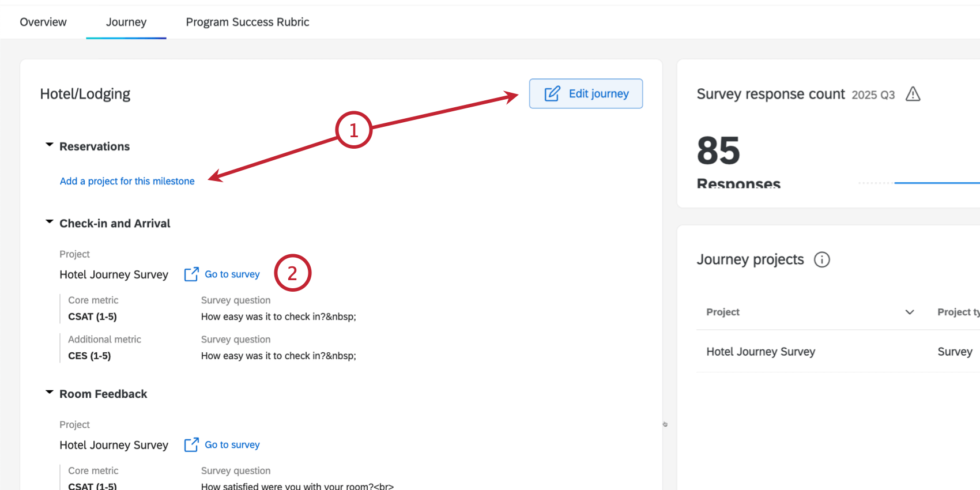980x490 pixels.
Task: Switch to the Overview tab
Action: pos(43,22)
